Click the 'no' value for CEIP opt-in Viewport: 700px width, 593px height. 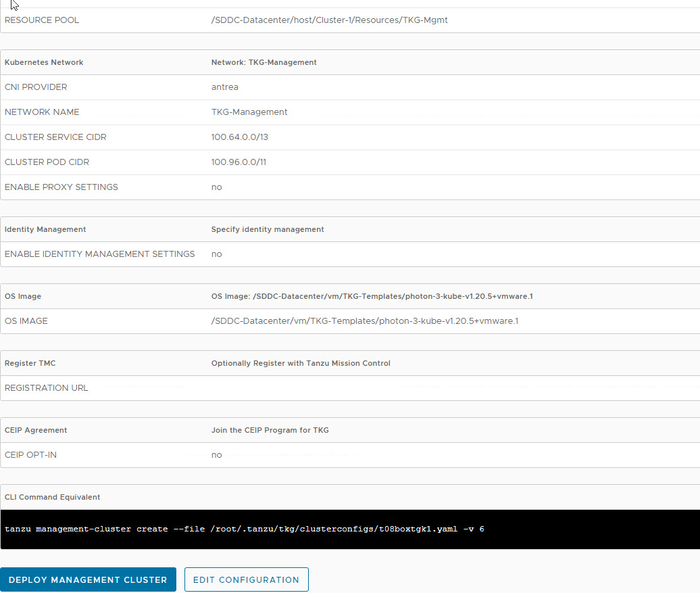click(x=216, y=455)
